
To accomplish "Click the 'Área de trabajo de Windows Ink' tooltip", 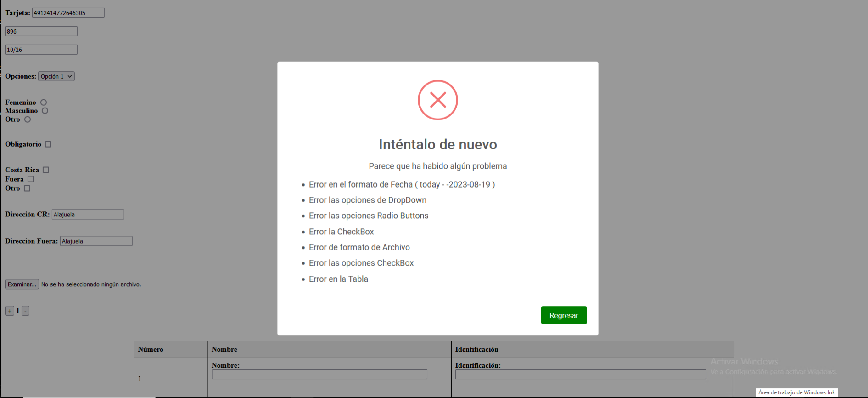I will 797,392.
